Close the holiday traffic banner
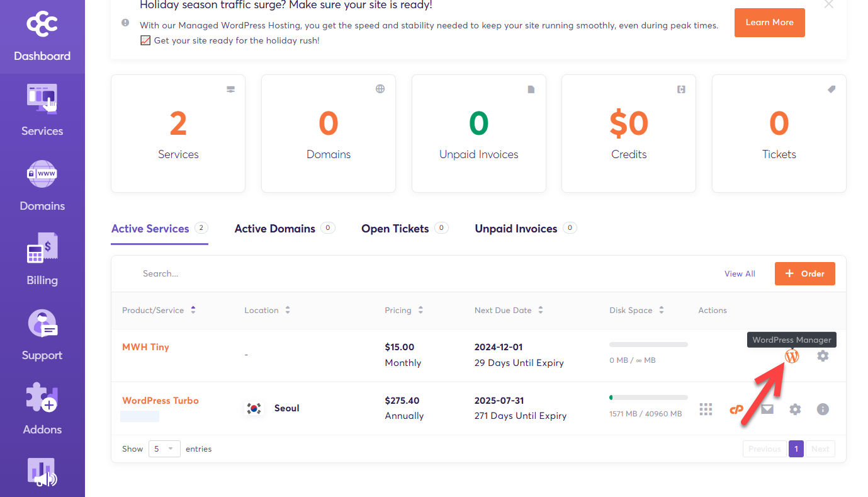The height and width of the screenshot is (497, 868). (829, 4)
